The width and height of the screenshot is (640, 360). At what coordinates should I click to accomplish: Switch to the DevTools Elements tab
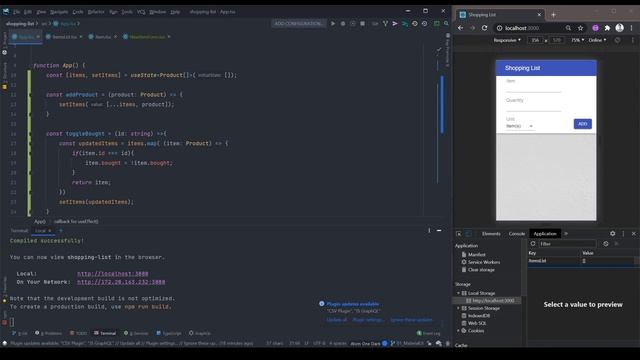[x=491, y=233]
